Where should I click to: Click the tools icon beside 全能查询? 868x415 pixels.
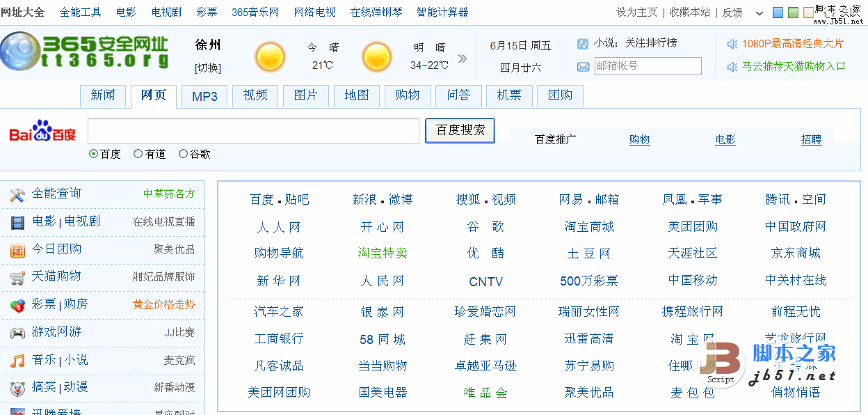(x=17, y=195)
